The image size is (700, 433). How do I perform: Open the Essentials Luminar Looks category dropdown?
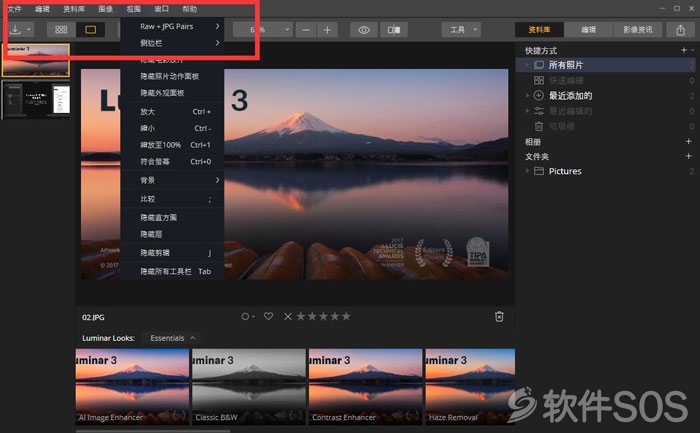(x=172, y=338)
